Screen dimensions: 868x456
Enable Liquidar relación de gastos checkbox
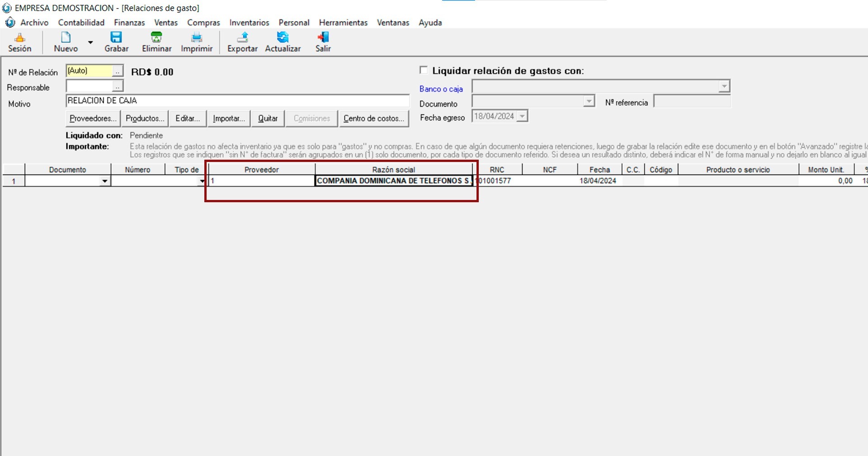point(424,70)
